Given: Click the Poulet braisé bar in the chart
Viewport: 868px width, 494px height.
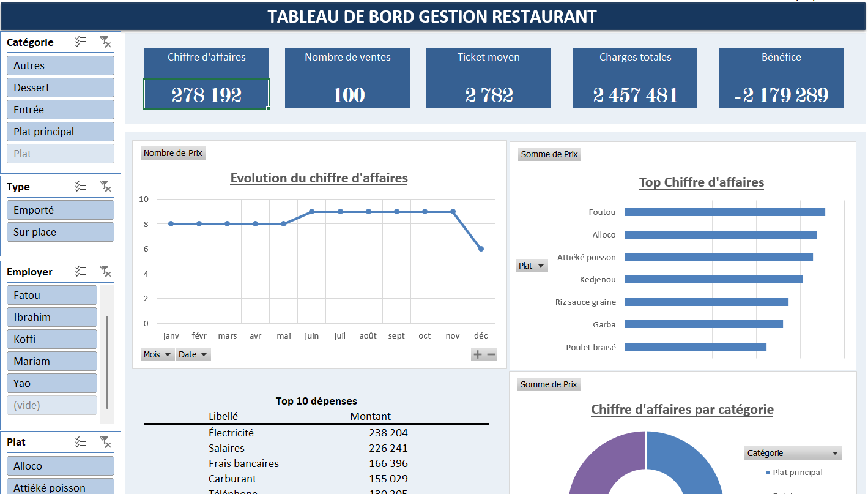Looking at the screenshot, I should 696,347.
